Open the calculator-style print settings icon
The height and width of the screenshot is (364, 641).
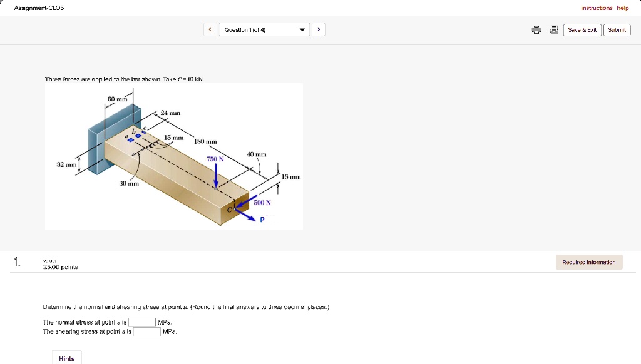(x=553, y=29)
